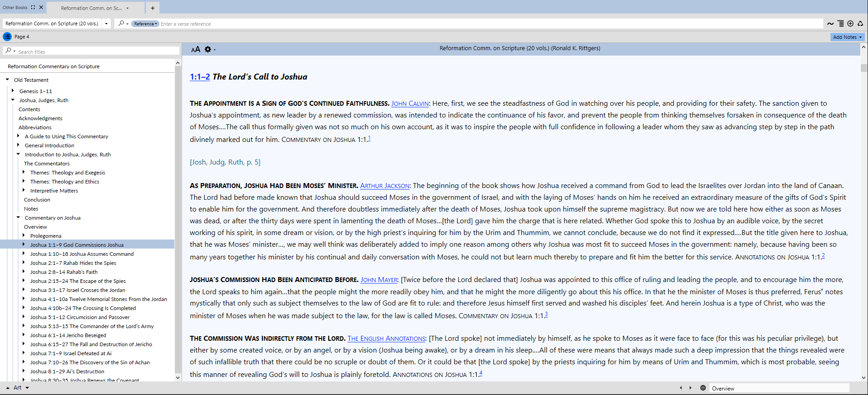Screen dimensions: 868x395
Task: Add a new tab with plus button
Action: [x=153, y=8]
